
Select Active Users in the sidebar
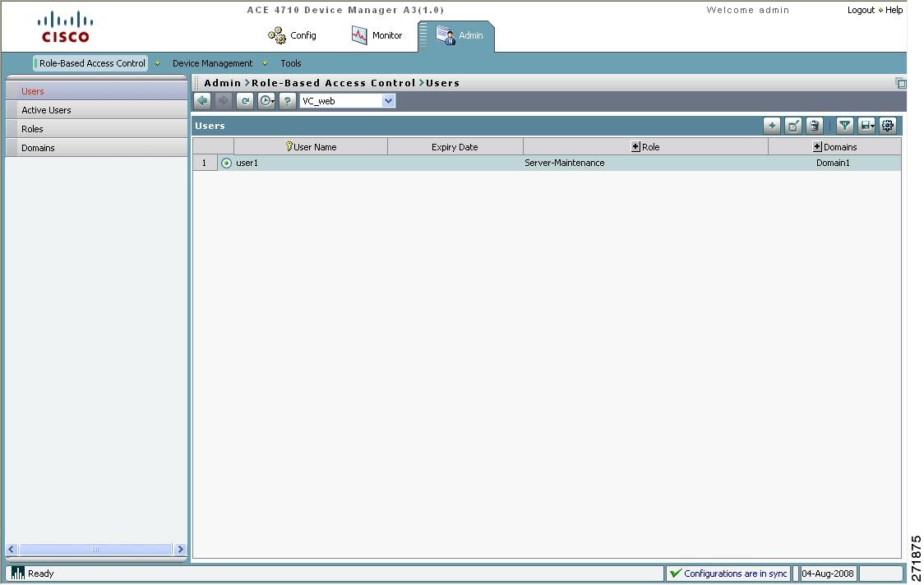[46, 109]
